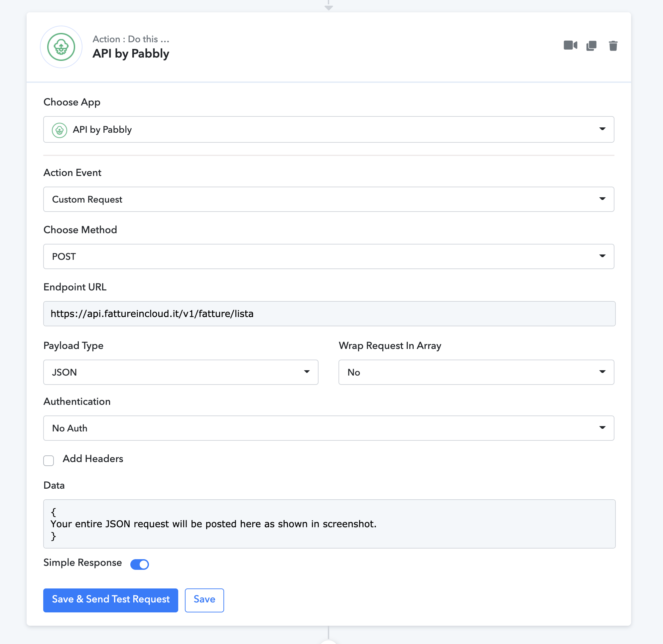Click the Save button

point(204,600)
